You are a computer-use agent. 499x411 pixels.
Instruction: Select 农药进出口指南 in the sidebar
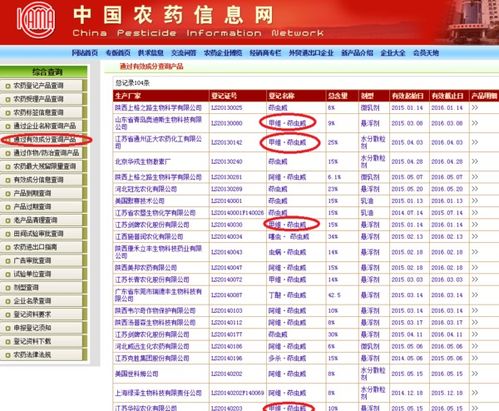click(x=35, y=247)
